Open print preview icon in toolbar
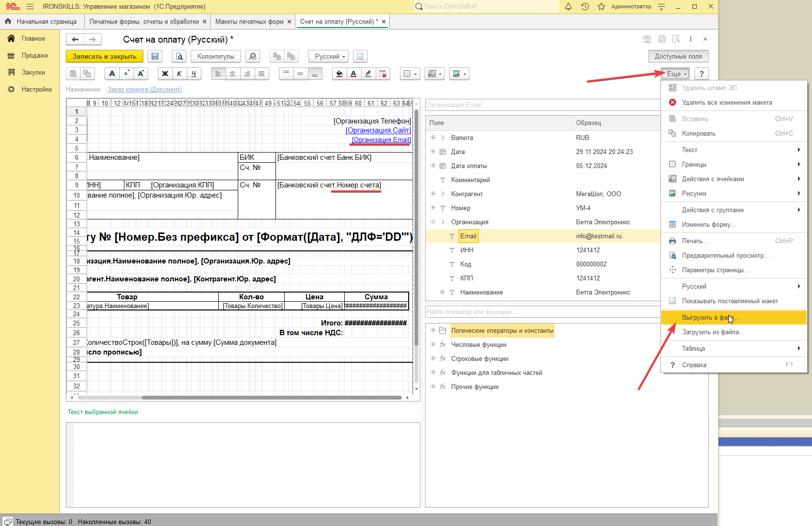 179,57
